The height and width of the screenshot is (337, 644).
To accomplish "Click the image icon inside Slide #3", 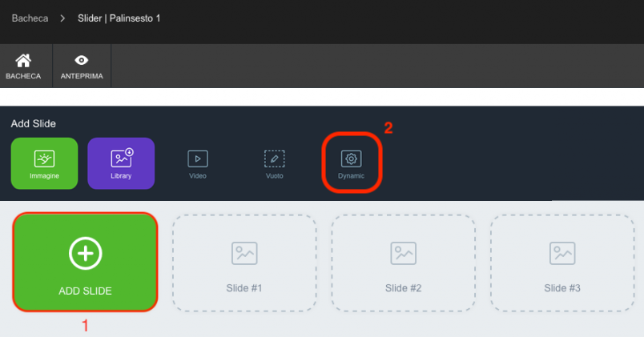I will click(562, 253).
